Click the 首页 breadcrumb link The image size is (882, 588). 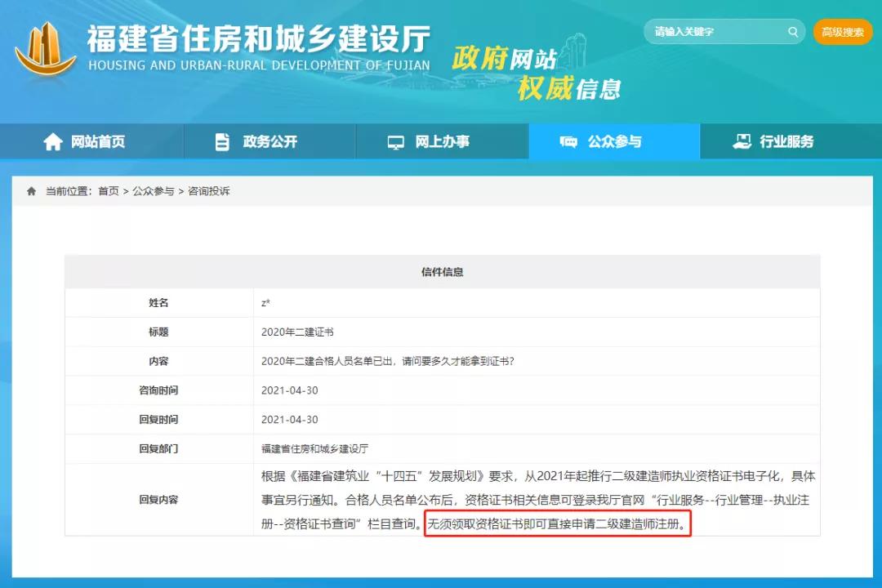point(109,191)
